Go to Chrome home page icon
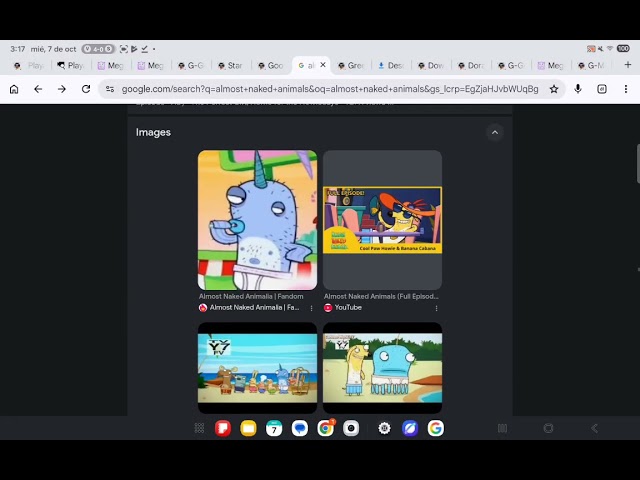The image size is (640, 480). point(14,89)
